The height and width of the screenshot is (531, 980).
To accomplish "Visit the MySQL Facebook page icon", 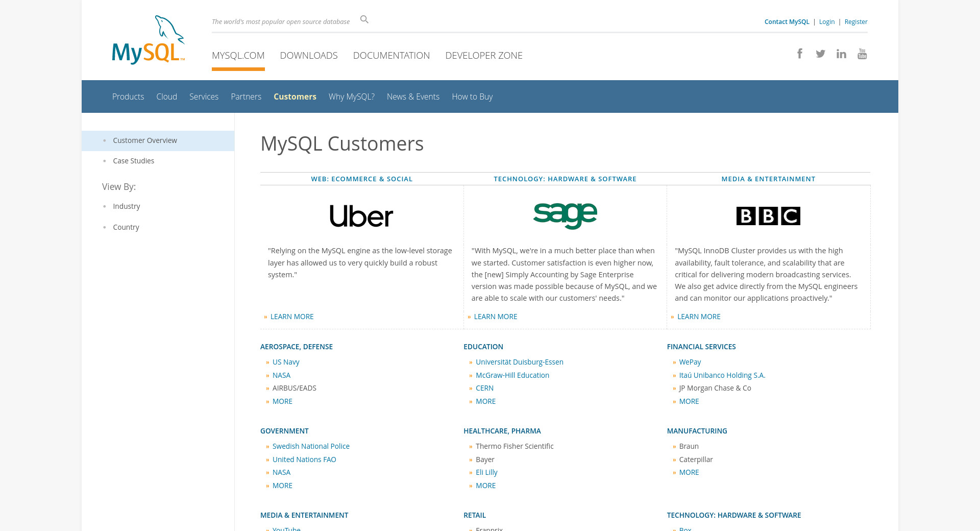I will (800, 54).
